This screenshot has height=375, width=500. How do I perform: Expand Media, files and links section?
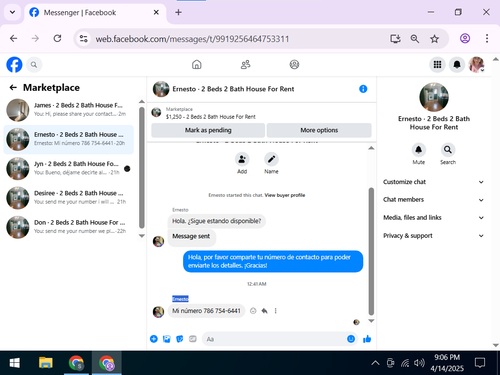pos(434,218)
